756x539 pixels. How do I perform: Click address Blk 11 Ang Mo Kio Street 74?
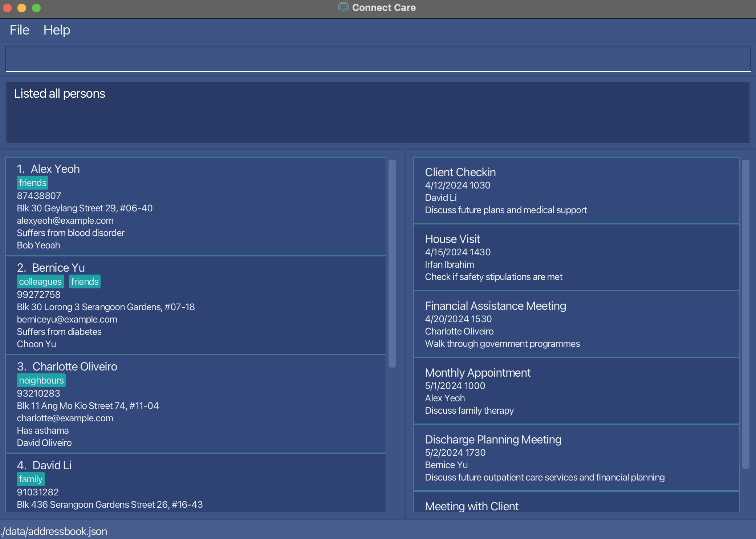tap(88, 406)
